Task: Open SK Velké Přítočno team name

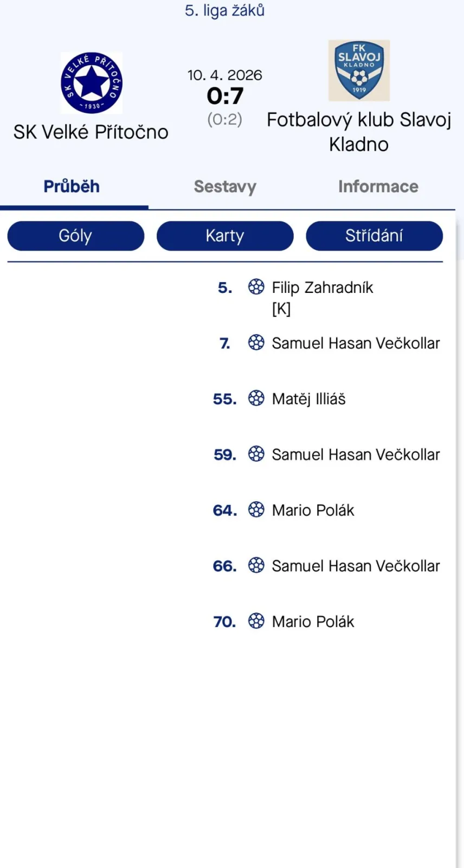Action: (91, 132)
